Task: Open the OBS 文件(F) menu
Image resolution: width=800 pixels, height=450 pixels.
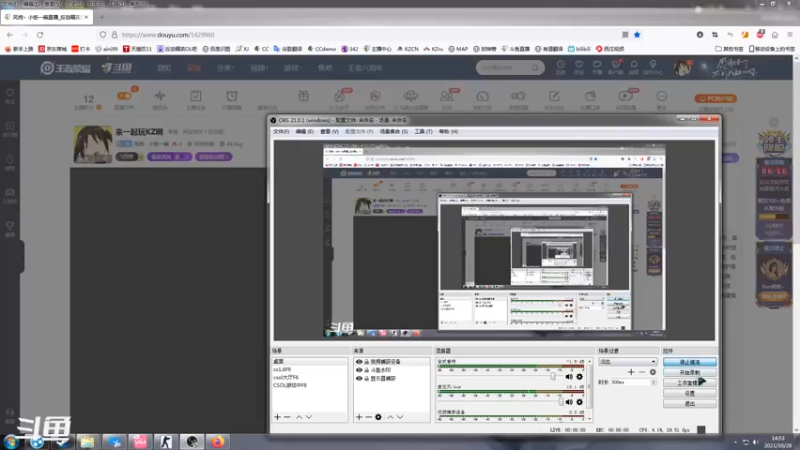Action: pos(281,132)
